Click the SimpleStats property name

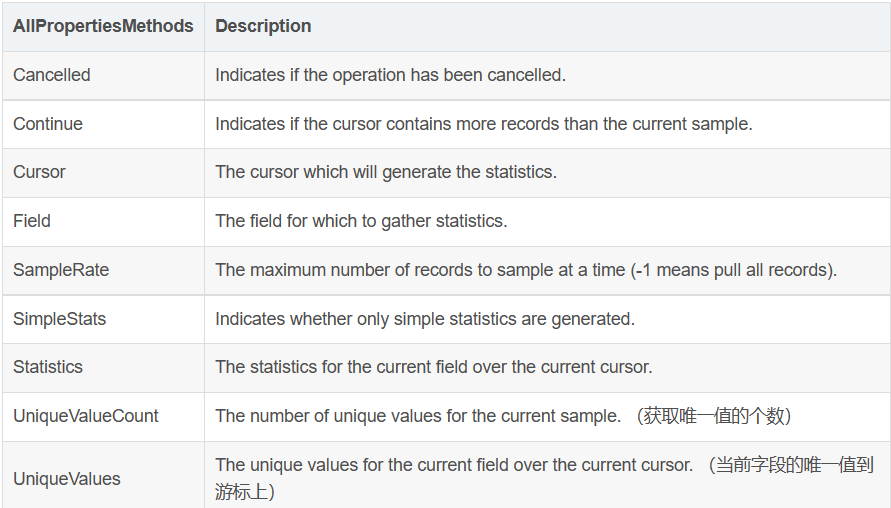[59, 319]
